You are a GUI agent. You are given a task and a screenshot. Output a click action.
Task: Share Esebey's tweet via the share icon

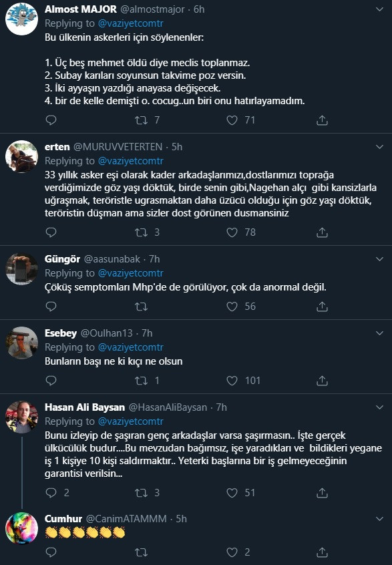pyautogui.click(x=321, y=381)
